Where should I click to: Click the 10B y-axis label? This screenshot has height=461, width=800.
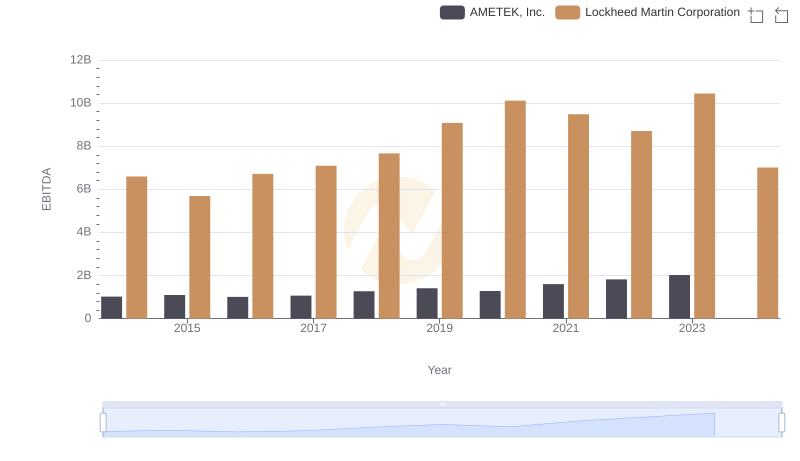point(81,103)
